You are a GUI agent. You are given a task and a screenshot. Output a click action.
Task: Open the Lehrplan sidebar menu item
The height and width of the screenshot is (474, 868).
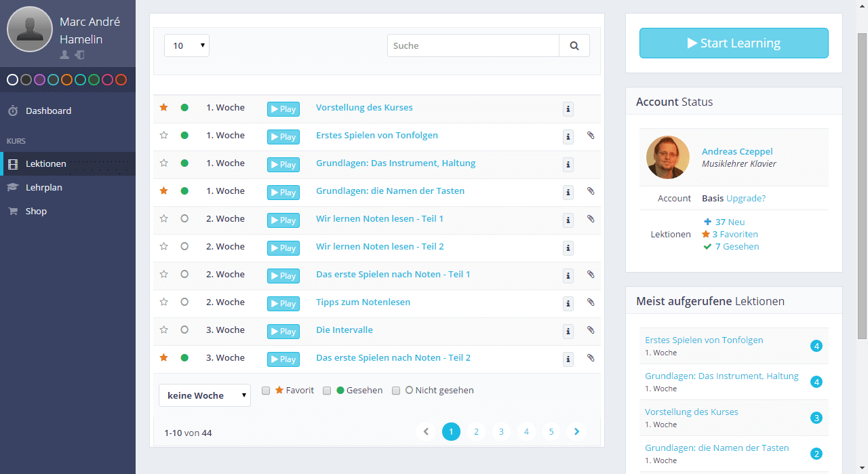(x=44, y=187)
